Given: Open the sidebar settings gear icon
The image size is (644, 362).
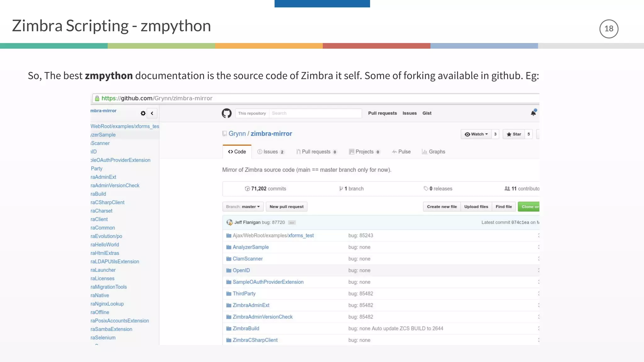Looking at the screenshot, I should pos(143,113).
